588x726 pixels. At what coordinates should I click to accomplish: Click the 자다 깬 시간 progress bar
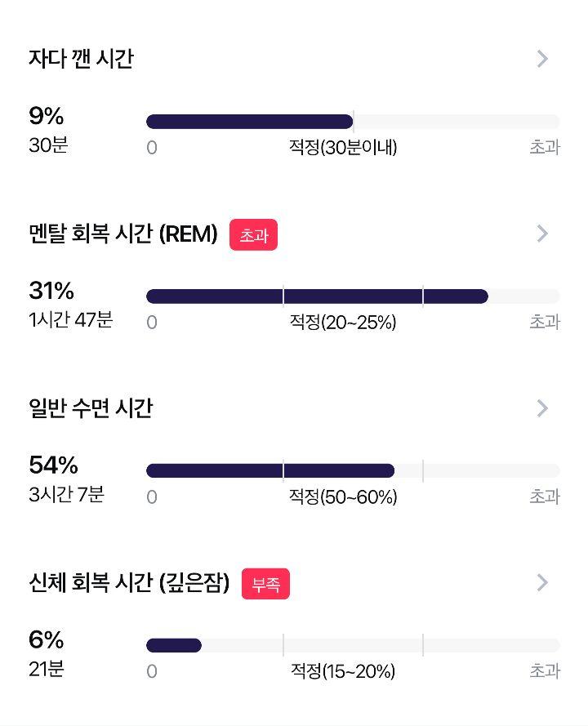tap(353, 122)
